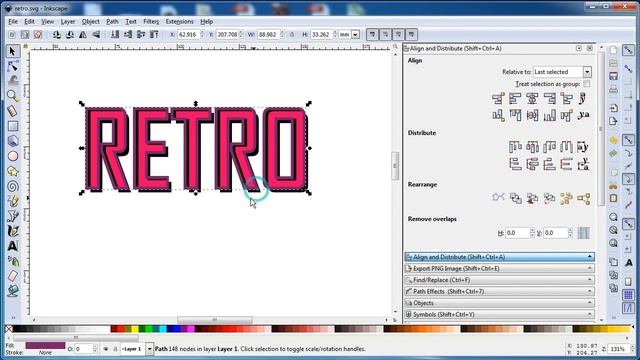Distribute left edges equidistantly
This screenshot has height=360, width=640.
pos(515,147)
